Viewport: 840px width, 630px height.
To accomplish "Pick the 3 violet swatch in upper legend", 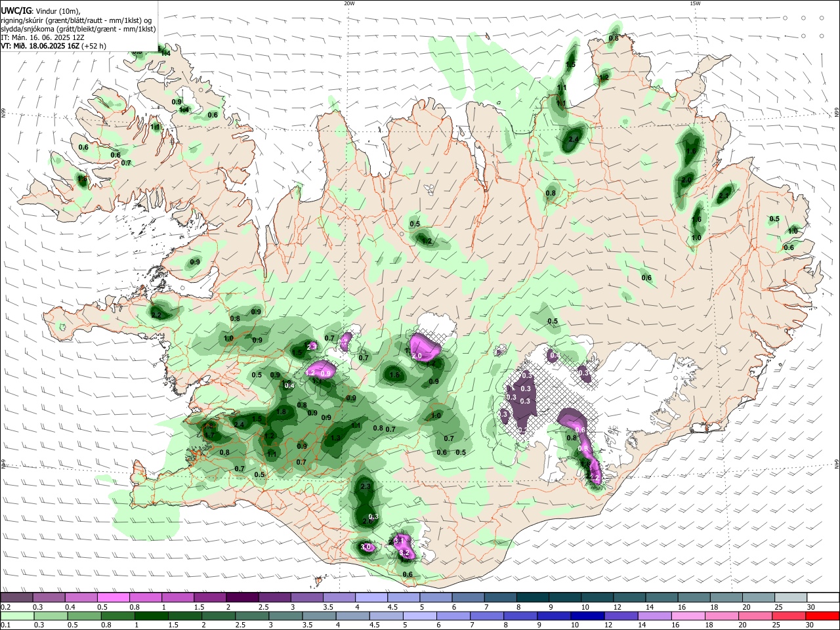I will pyautogui.click(x=306, y=597).
